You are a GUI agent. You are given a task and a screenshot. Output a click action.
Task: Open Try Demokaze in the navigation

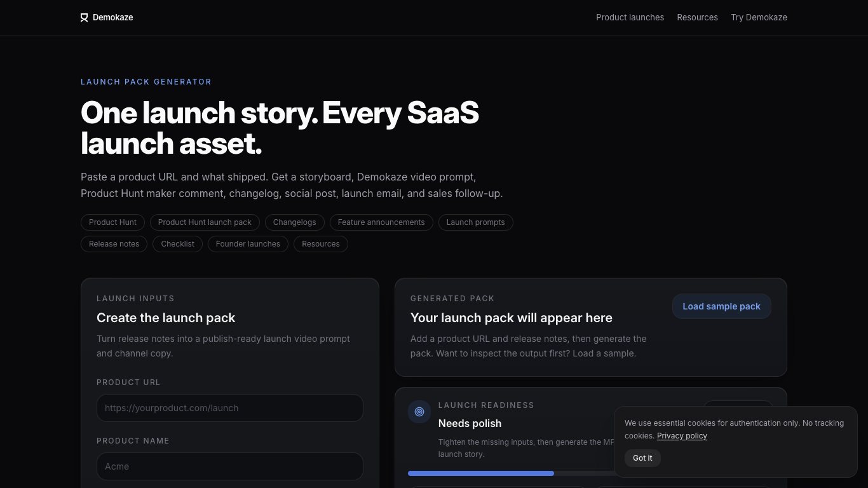(759, 18)
